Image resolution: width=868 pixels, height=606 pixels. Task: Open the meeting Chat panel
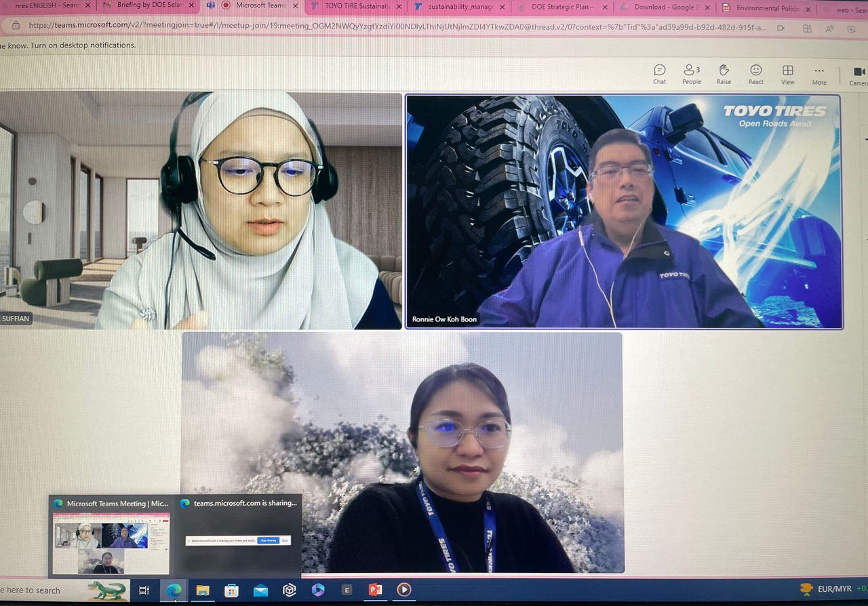point(659,74)
